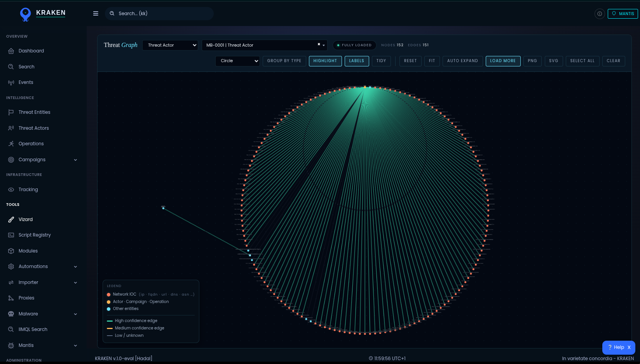640x364 pixels.
Task: Open the info circle icon near Mantis
Action: click(x=600, y=14)
